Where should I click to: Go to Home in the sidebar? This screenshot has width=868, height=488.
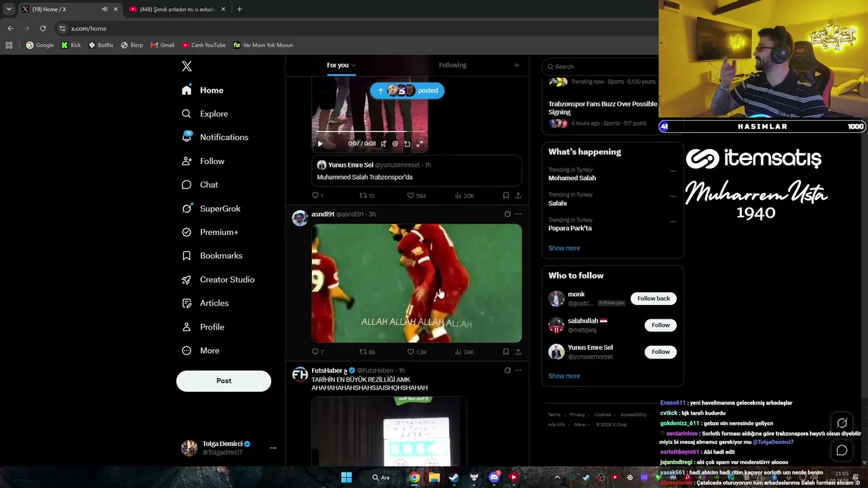[203, 90]
